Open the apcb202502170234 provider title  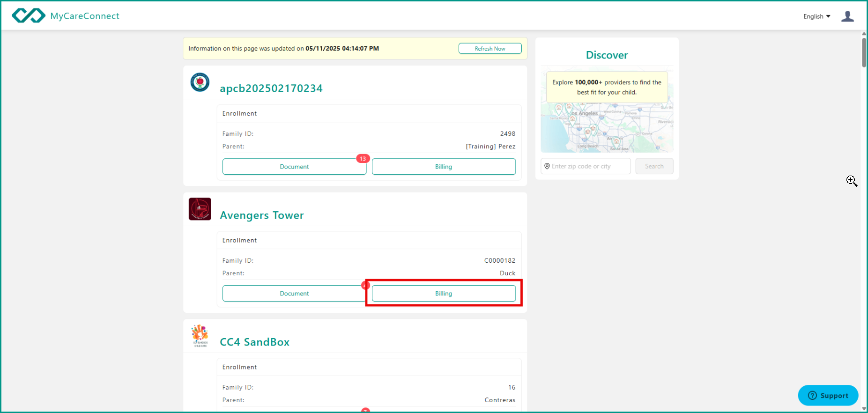271,88
